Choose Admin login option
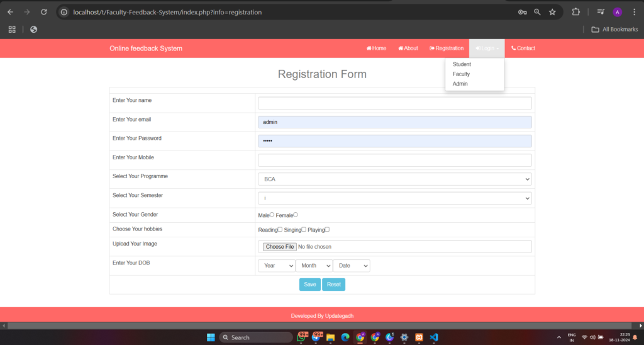The height and width of the screenshot is (345, 644). pos(460,84)
